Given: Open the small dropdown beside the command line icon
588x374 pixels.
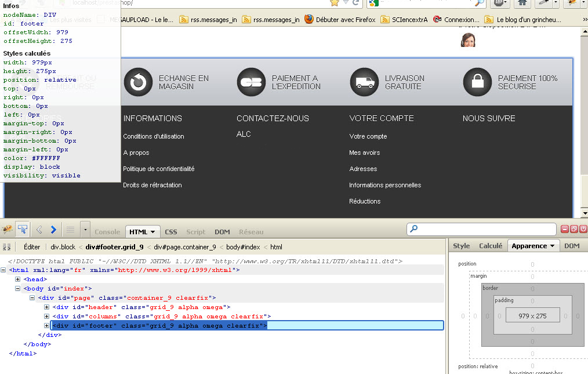Looking at the screenshot, I should coord(85,229).
